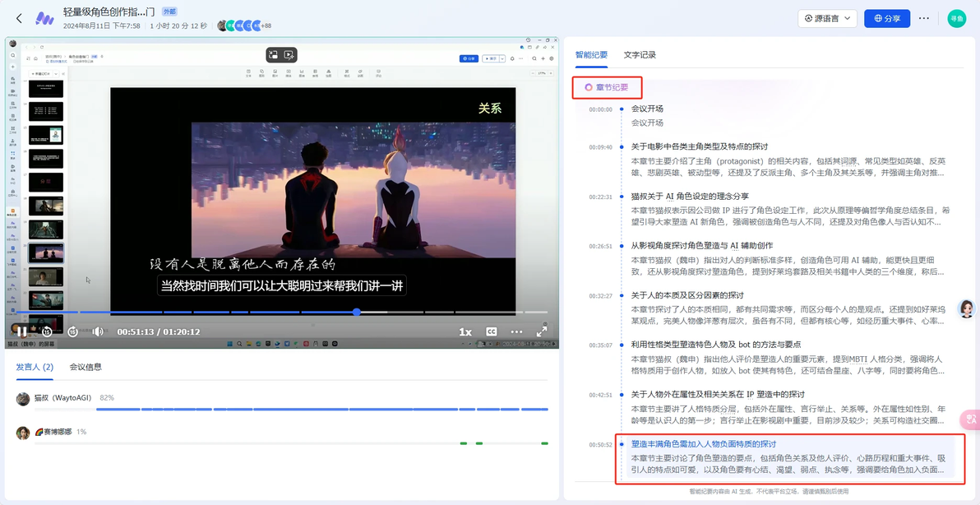Click the 00:50:52 chapter timestamp
This screenshot has height=505, width=980.
tap(601, 444)
